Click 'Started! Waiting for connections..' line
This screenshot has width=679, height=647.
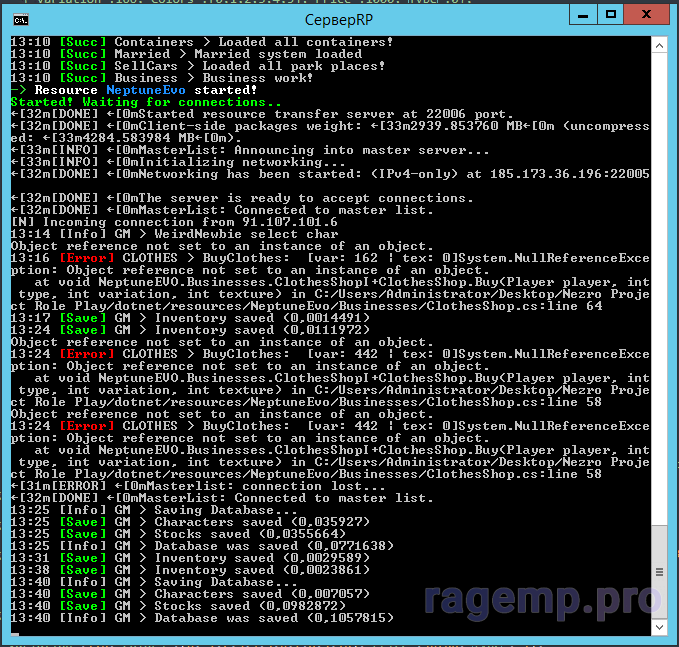point(146,102)
